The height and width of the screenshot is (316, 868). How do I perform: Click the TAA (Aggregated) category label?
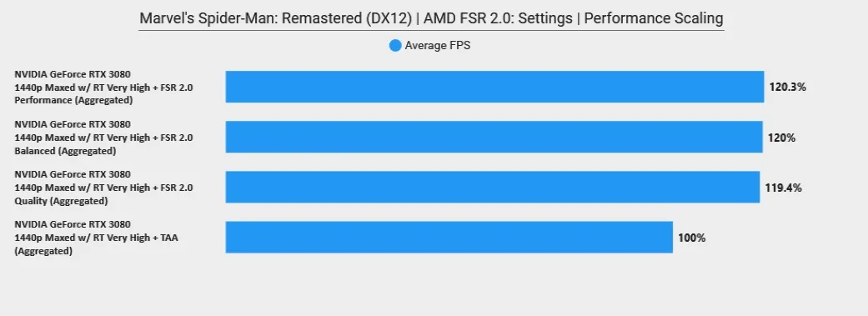point(97,238)
